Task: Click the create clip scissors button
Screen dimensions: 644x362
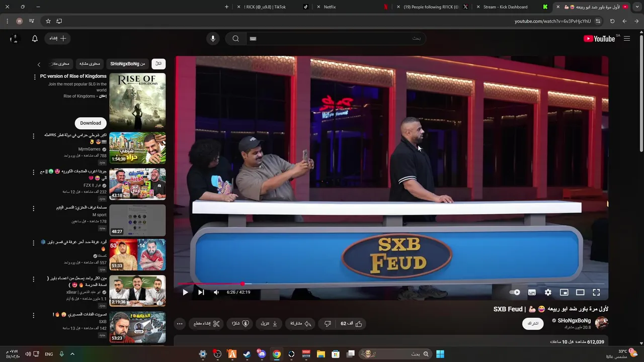Action: pos(207,324)
